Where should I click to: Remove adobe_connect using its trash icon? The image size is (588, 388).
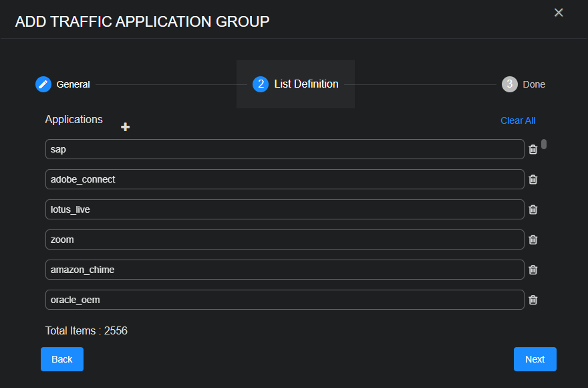tap(533, 179)
